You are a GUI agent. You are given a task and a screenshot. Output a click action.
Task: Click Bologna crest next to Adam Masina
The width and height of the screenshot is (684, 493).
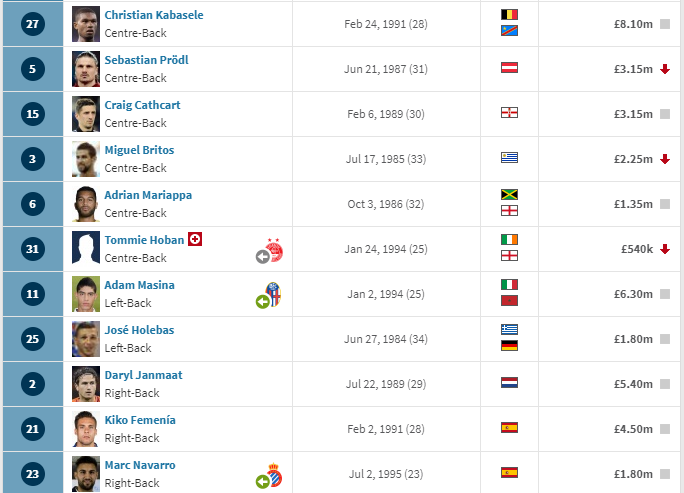273,294
